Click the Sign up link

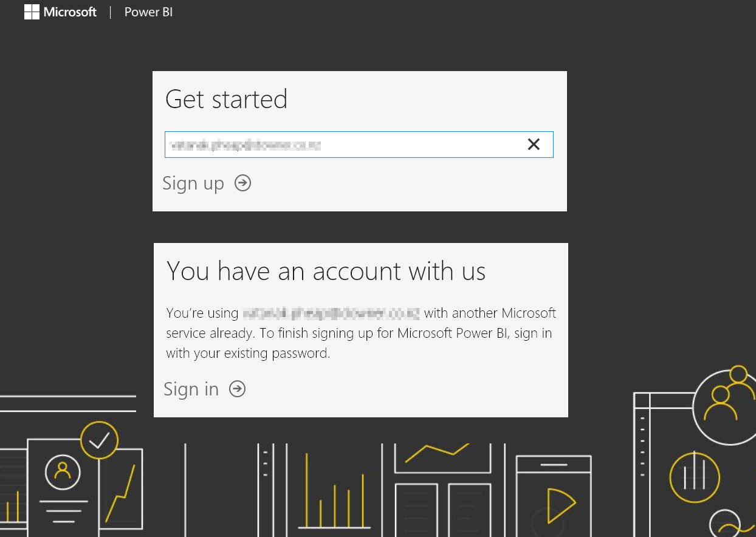[x=193, y=183]
